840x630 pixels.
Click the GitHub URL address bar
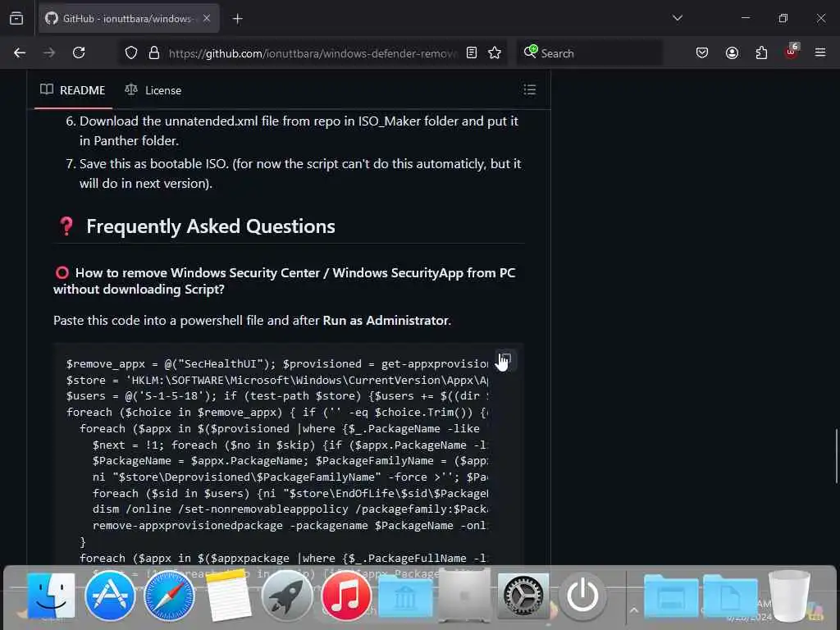pyautogui.click(x=313, y=53)
